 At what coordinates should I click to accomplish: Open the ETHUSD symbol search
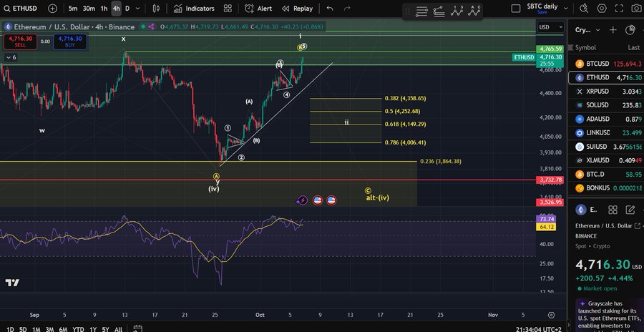point(21,8)
